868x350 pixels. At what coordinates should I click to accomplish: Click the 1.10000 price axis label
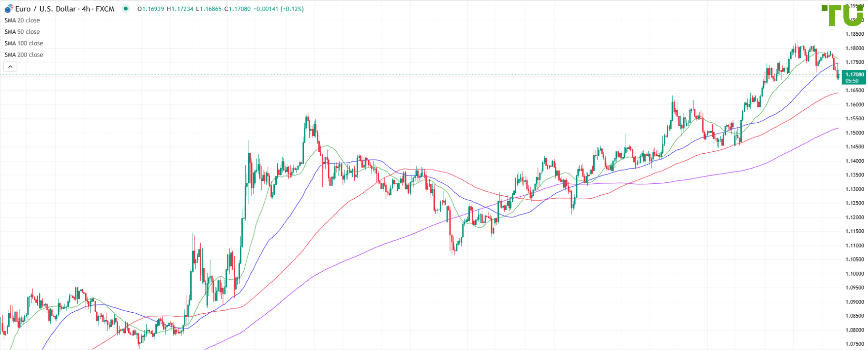(x=854, y=274)
